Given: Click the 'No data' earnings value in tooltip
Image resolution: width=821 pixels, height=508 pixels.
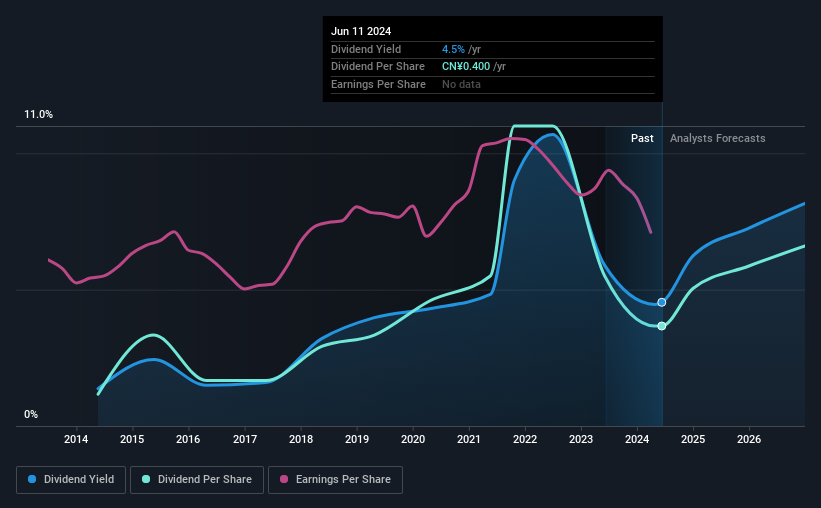Looking at the screenshot, I should point(461,84).
